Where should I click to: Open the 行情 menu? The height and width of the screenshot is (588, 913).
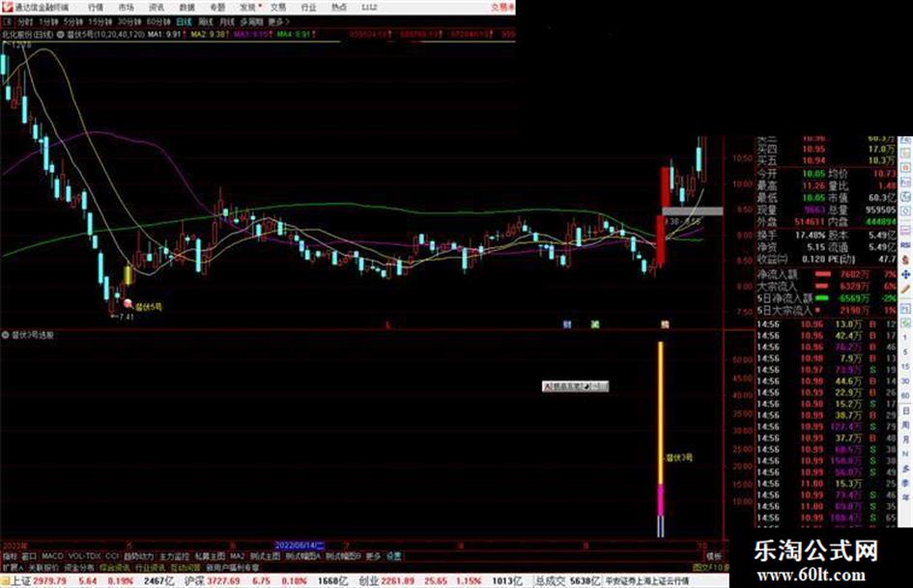click(x=96, y=7)
